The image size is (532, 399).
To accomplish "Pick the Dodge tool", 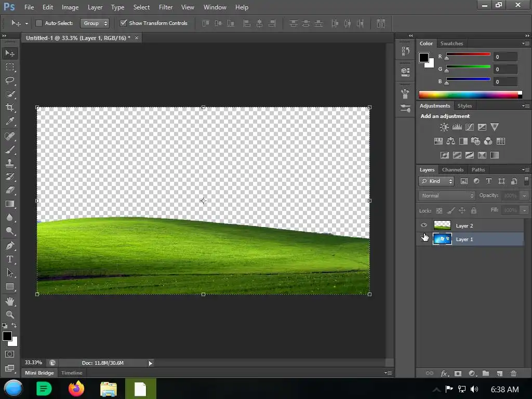I will point(10,231).
